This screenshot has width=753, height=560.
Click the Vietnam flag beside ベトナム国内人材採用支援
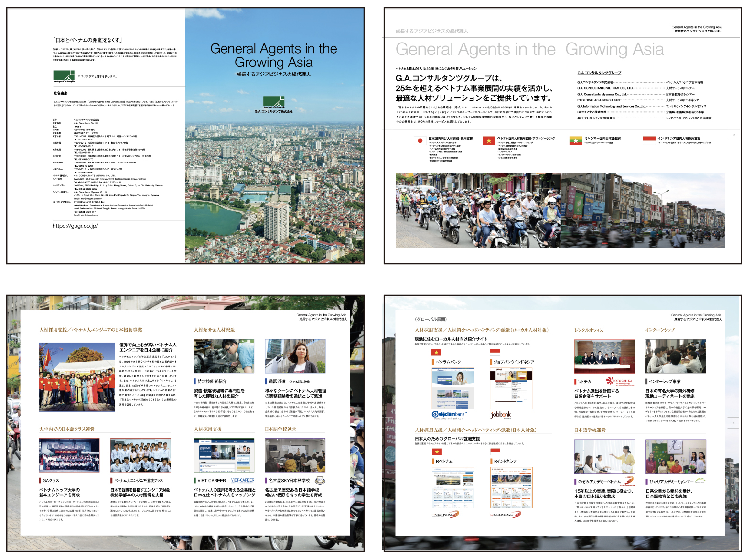tap(488, 140)
